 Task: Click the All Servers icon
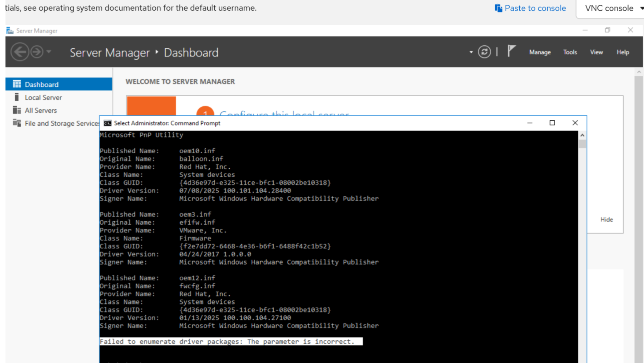(17, 110)
